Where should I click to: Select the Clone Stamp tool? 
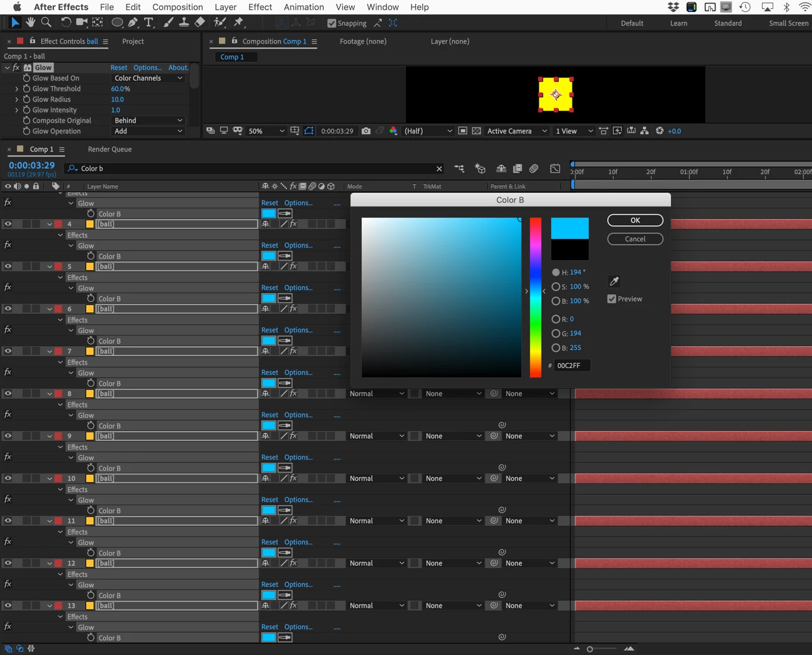point(184,22)
